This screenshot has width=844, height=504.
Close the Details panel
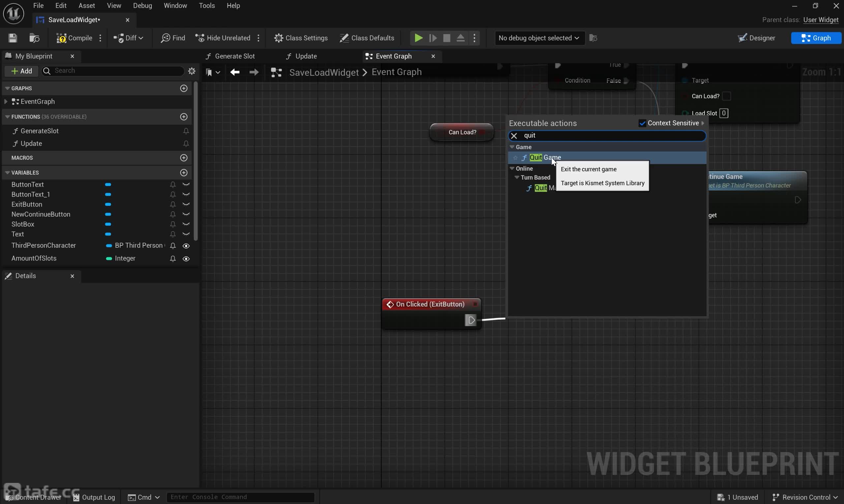pyautogui.click(x=72, y=276)
